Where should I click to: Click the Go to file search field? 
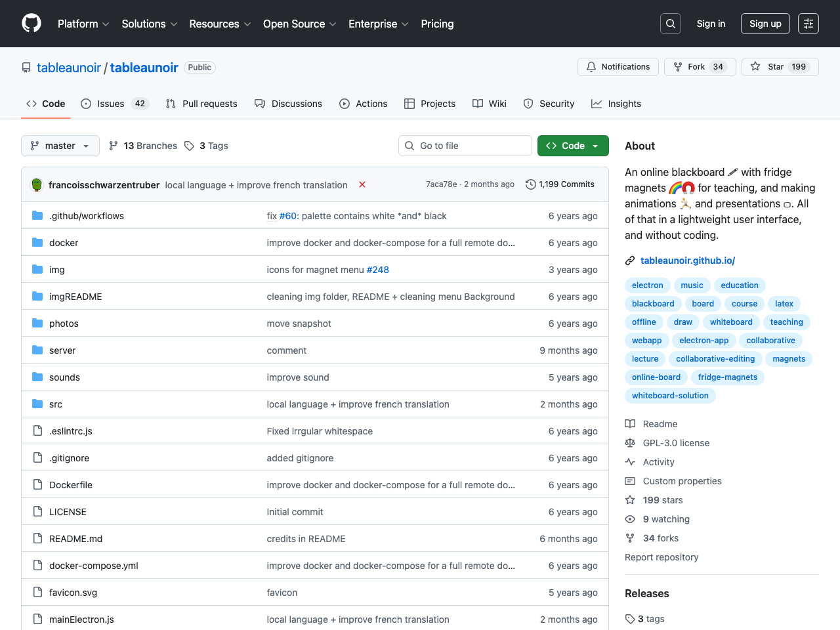(465, 146)
